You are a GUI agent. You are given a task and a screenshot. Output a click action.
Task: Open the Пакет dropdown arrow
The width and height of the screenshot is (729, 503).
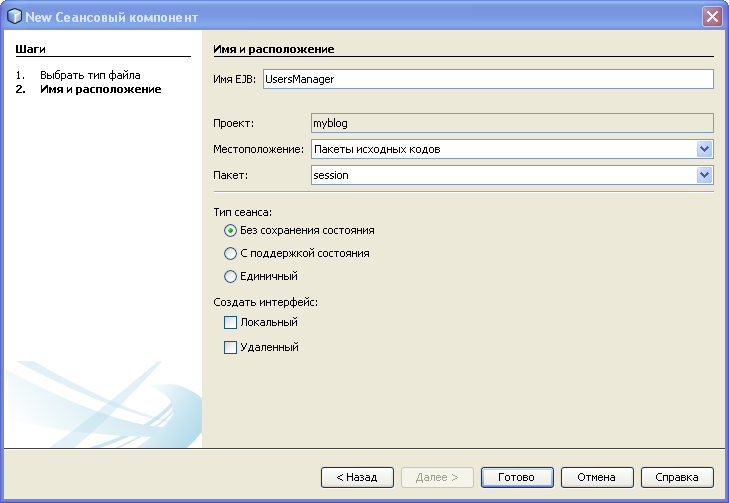click(705, 175)
